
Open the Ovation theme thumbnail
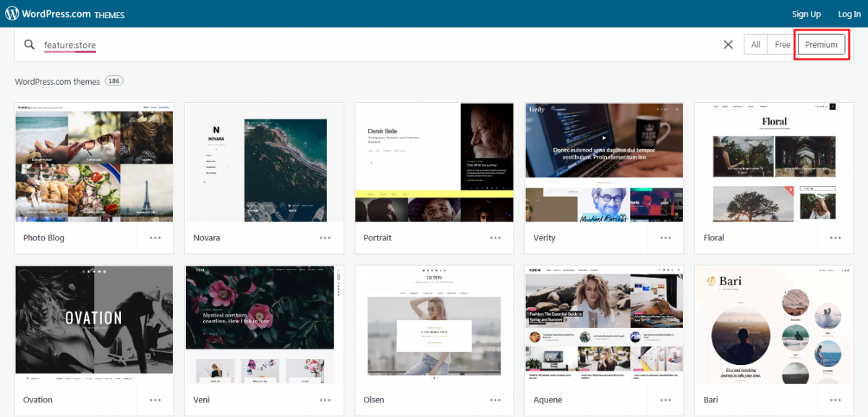(x=94, y=325)
